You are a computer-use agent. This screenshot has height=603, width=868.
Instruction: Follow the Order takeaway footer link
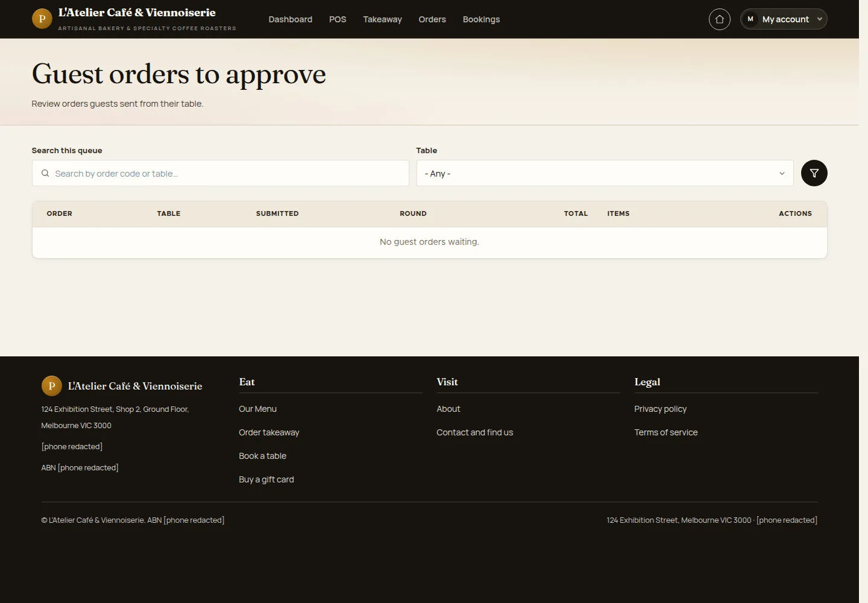269,432
